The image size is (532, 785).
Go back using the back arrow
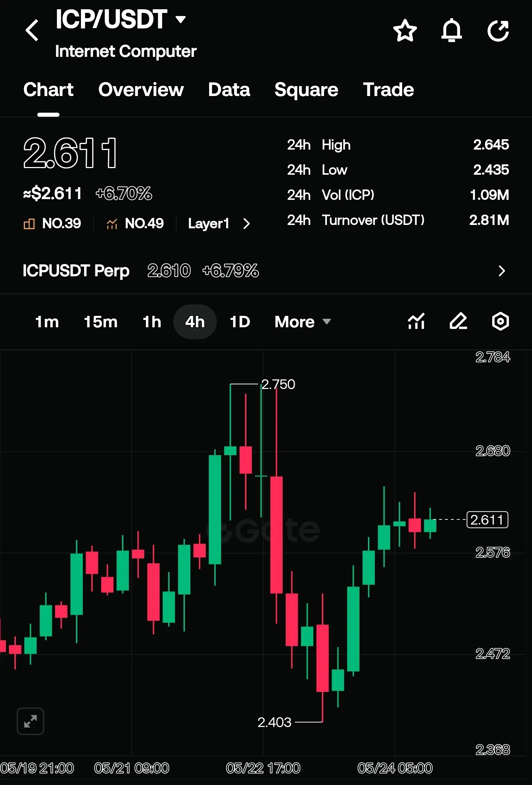click(x=32, y=30)
